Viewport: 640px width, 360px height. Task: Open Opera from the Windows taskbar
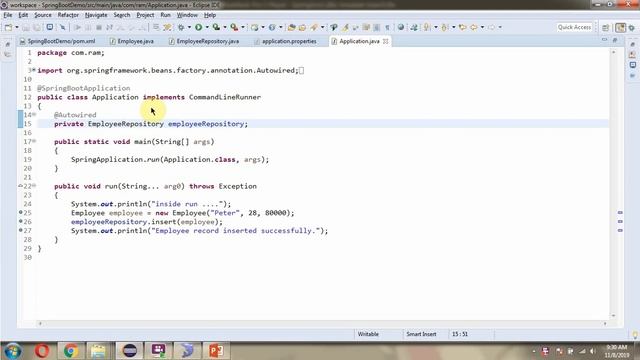[x=42, y=351]
